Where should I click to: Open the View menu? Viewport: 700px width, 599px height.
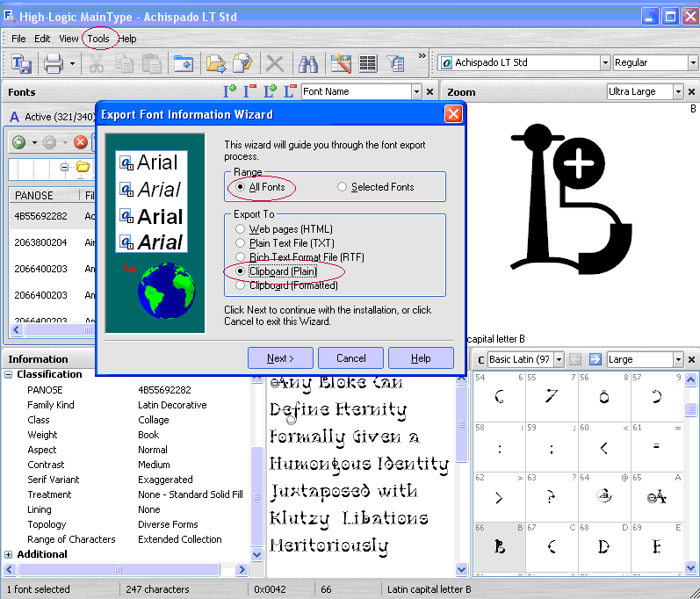[x=69, y=39]
